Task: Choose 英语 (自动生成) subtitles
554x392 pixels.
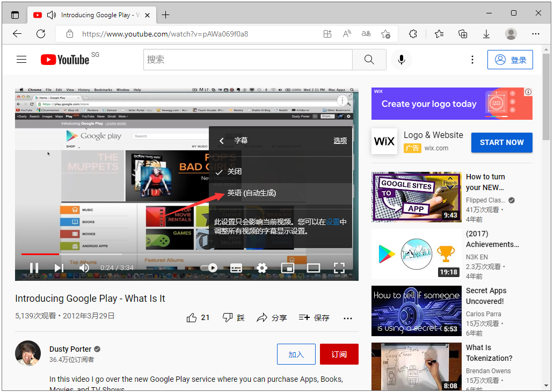Action: [x=281, y=193]
